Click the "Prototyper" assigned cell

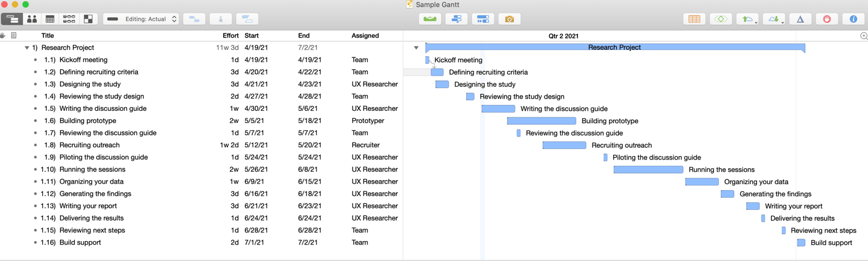coord(368,121)
